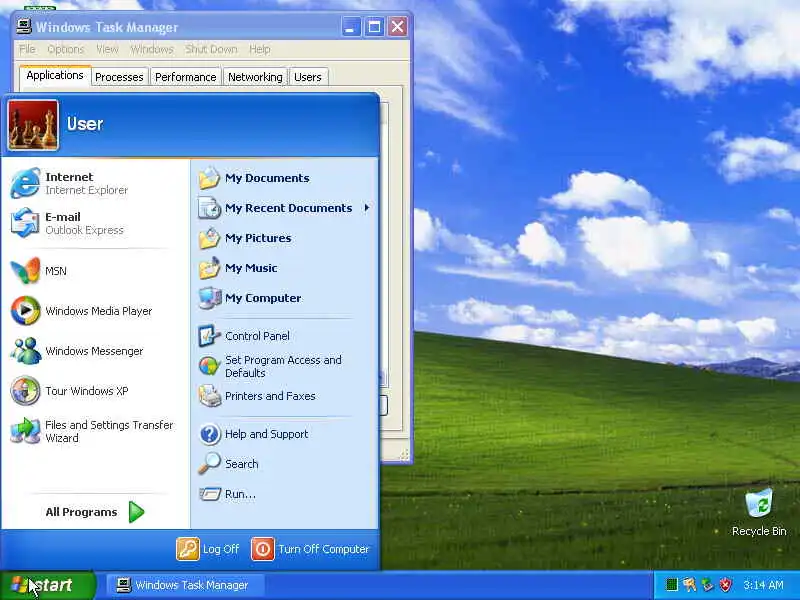Expand My Recent Documents submenu
The width and height of the screenshot is (800, 600).
click(284, 208)
